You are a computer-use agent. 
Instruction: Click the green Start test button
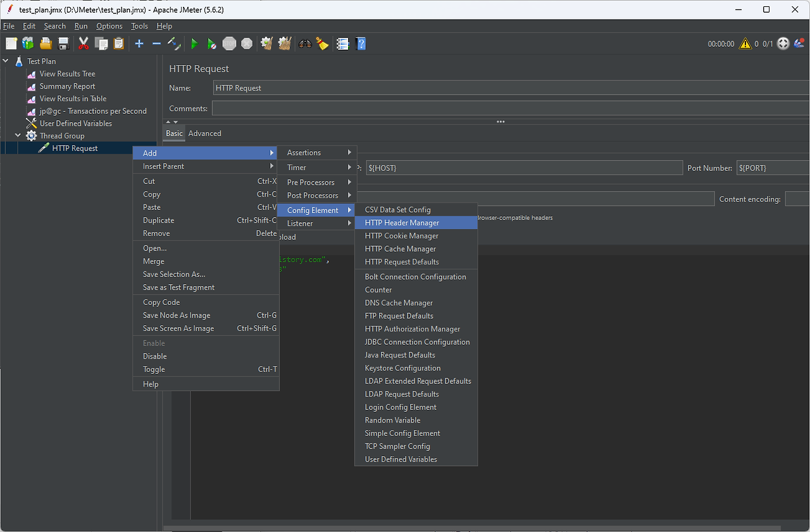[x=194, y=44]
